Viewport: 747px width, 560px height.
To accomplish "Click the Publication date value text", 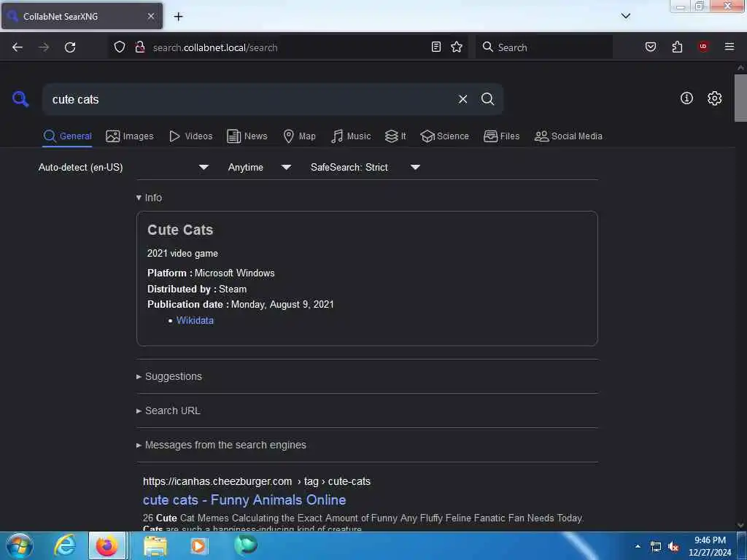I will point(282,304).
